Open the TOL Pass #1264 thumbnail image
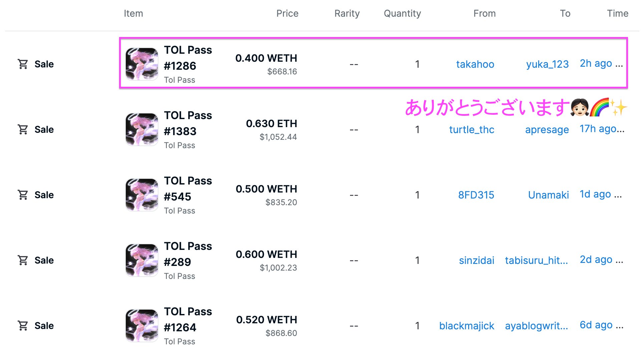The image size is (644, 355). coord(142,326)
